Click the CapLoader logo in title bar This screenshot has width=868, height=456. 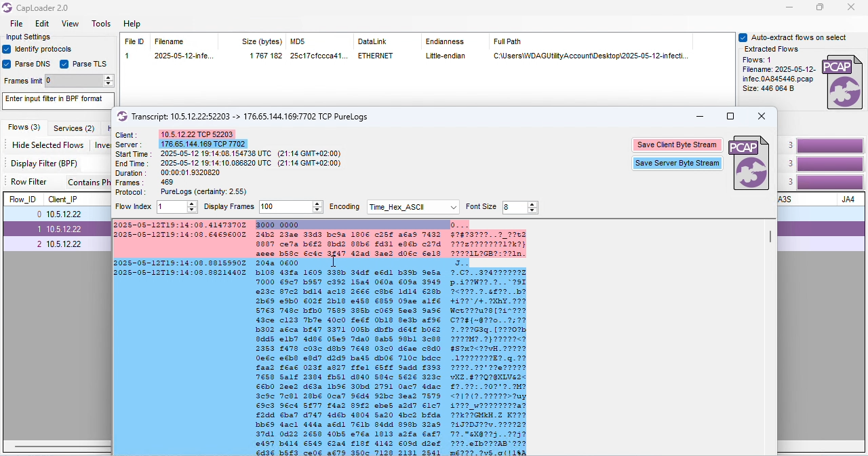(7, 8)
